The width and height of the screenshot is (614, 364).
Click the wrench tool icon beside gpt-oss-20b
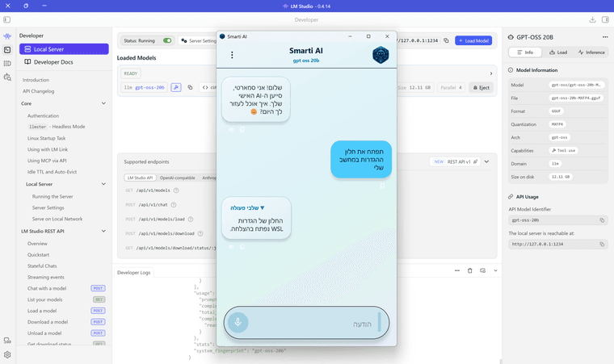pos(176,87)
